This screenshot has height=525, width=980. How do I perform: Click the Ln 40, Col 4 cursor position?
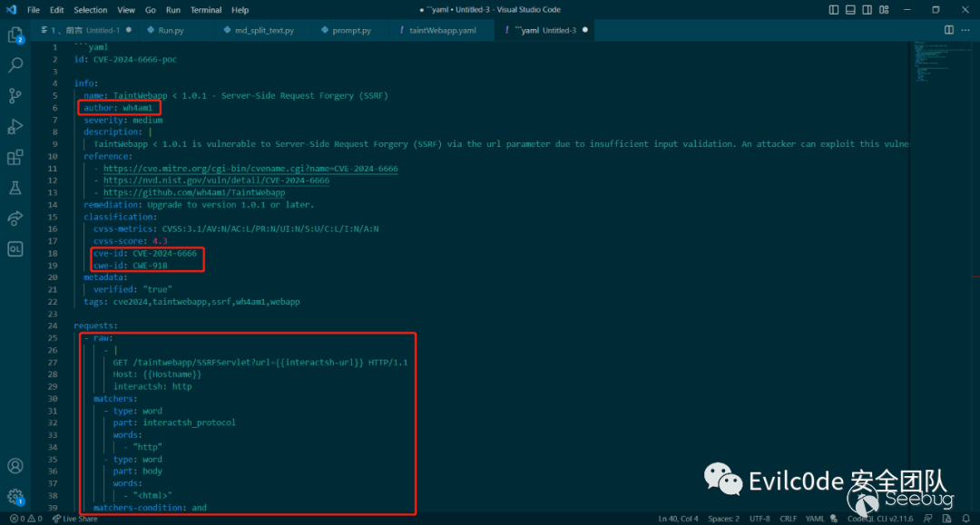(678, 519)
